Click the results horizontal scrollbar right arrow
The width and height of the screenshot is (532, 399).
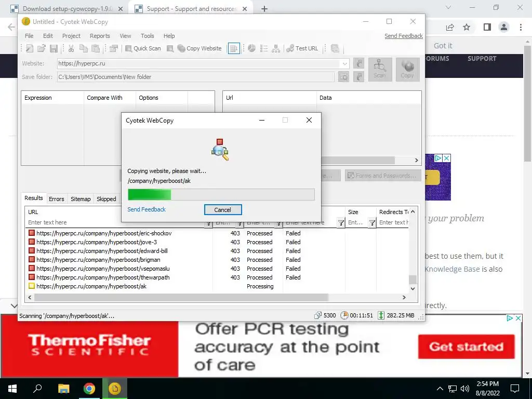click(404, 298)
